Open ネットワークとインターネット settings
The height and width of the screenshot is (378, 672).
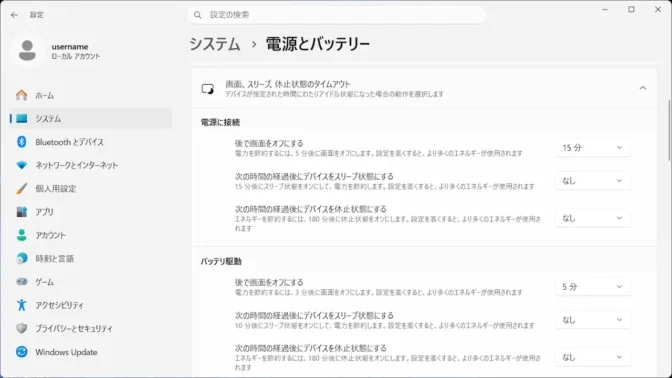coord(91,165)
